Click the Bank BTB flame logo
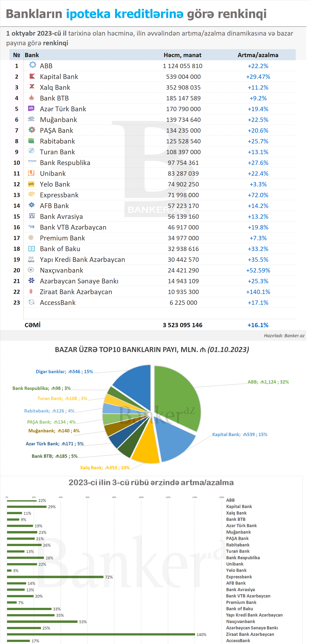Screen dimensions: 310x644 tap(32, 98)
